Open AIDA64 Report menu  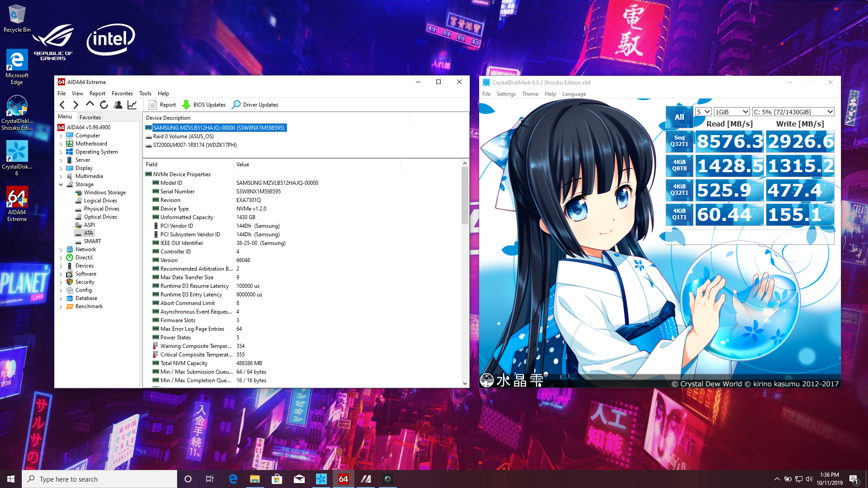pos(97,94)
